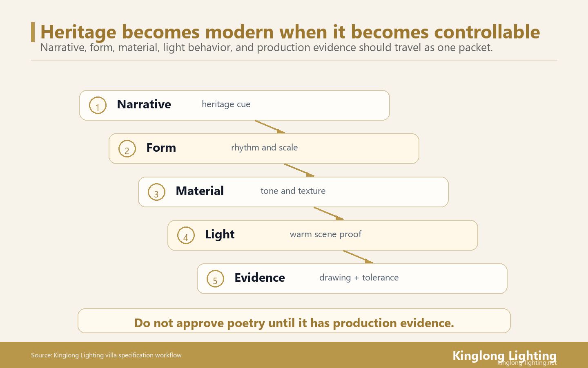Select the number 3 circle badge
The height and width of the screenshot is (368, 588).
[156, 192]
